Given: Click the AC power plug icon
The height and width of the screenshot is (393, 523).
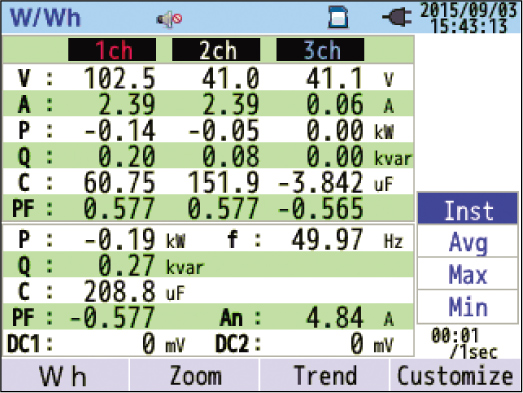Looking at the screenshot, I should tap(397, 17).
